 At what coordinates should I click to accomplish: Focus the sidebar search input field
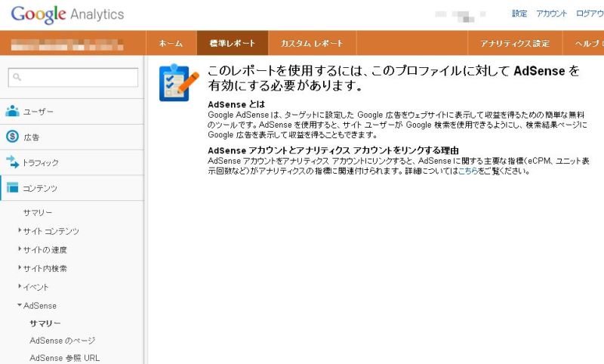73,78
